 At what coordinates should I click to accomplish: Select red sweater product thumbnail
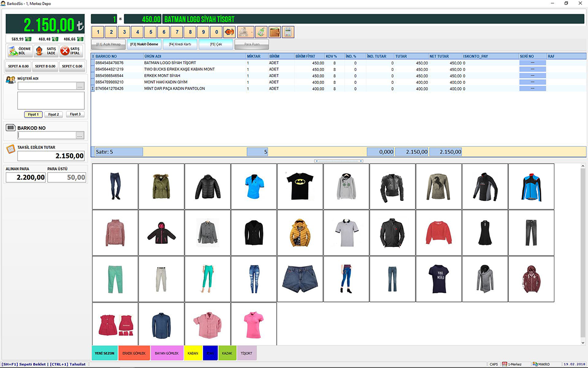[439, 233]
